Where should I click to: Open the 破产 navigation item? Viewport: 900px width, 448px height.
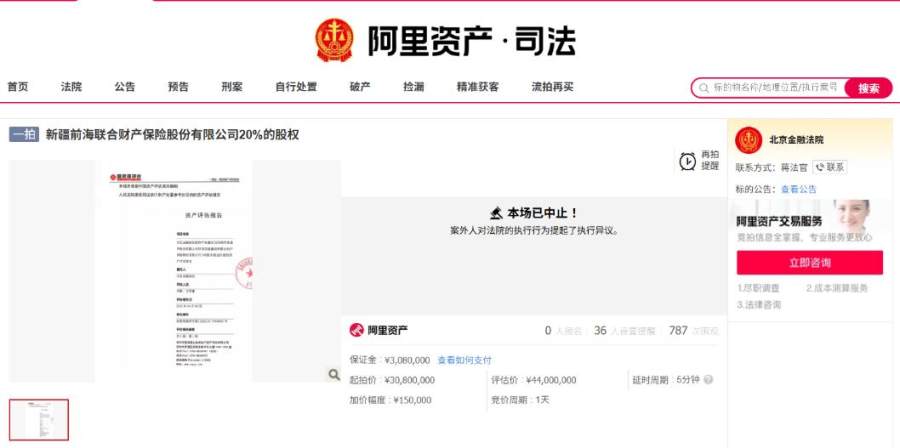pyautogui.click(x=360, y=87)
